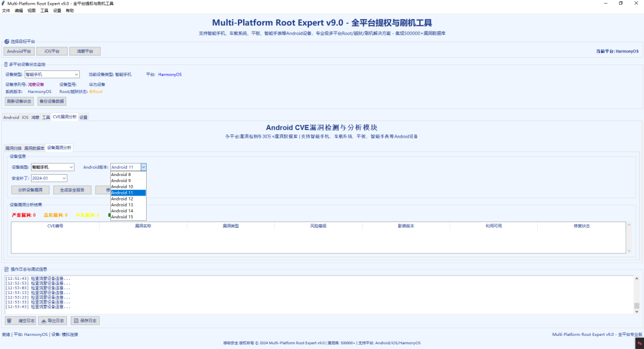The image size is (644, 349).
Task: Click the 当前平台: HarmonyOS label at right
Action: click(617, 51)
